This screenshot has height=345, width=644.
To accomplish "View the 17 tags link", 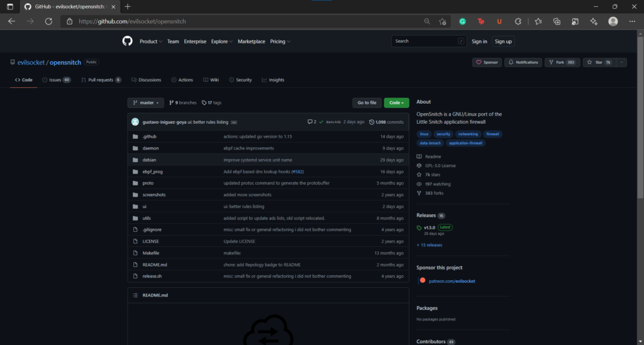I will (x=211, y=102).
